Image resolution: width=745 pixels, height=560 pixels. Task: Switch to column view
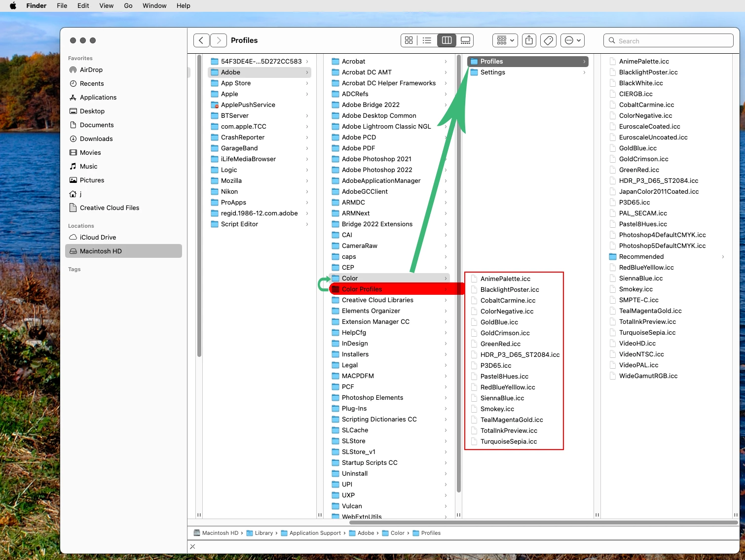tap(447, 40)
